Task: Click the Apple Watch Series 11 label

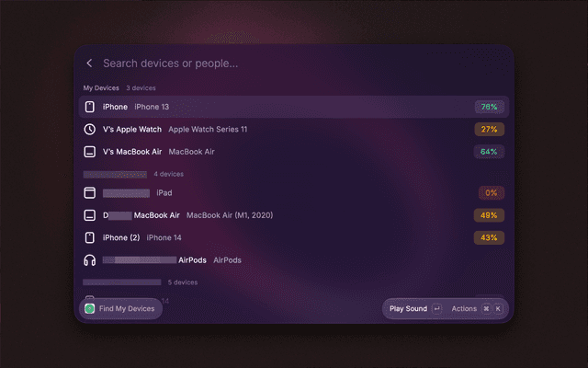Action: coord(208,129)
